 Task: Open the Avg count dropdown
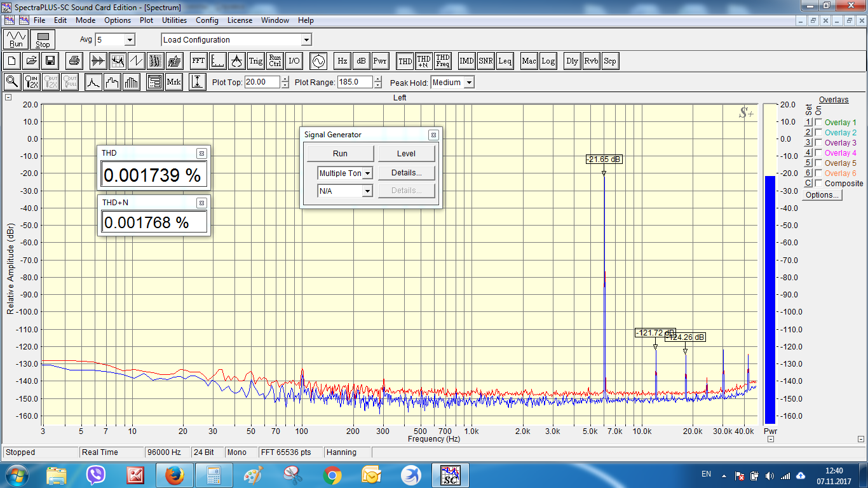coord(130,40)
